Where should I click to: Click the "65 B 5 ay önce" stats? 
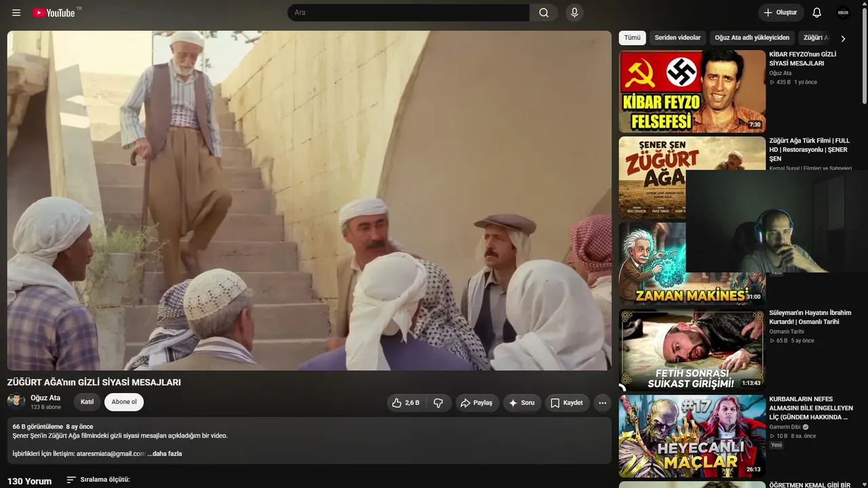[792, 340]
